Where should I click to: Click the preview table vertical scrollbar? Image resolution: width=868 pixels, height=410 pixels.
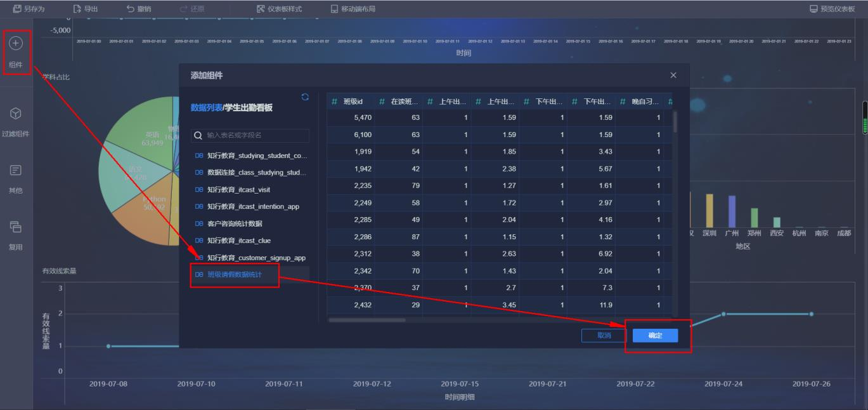pos(675,121)
